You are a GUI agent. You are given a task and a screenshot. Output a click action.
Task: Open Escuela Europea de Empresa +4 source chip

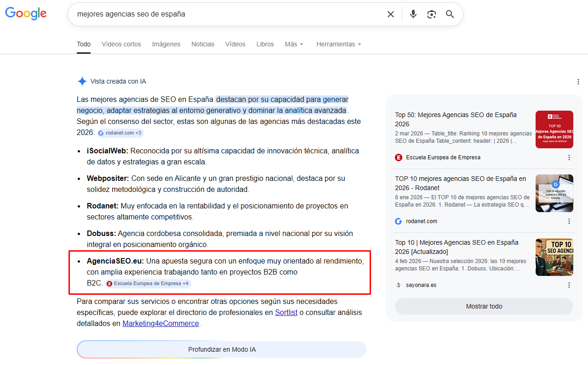(x=148, y=284)
